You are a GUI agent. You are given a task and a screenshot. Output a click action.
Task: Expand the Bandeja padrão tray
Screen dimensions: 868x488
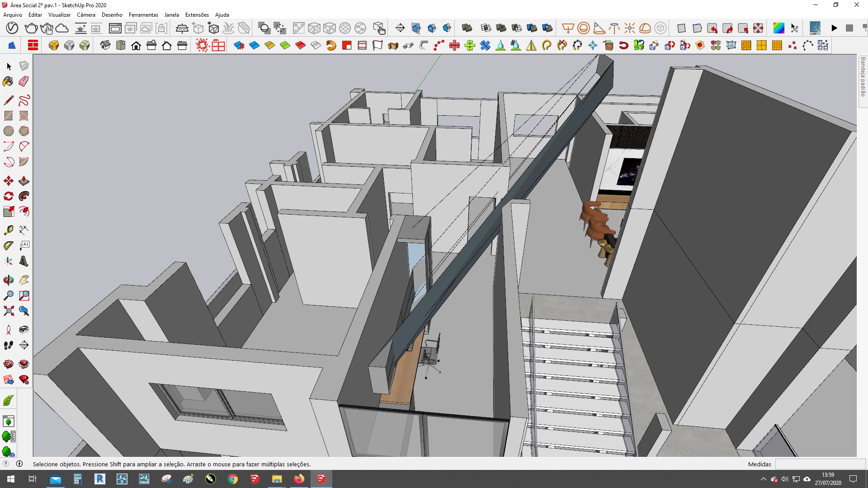tap(863, 77)
